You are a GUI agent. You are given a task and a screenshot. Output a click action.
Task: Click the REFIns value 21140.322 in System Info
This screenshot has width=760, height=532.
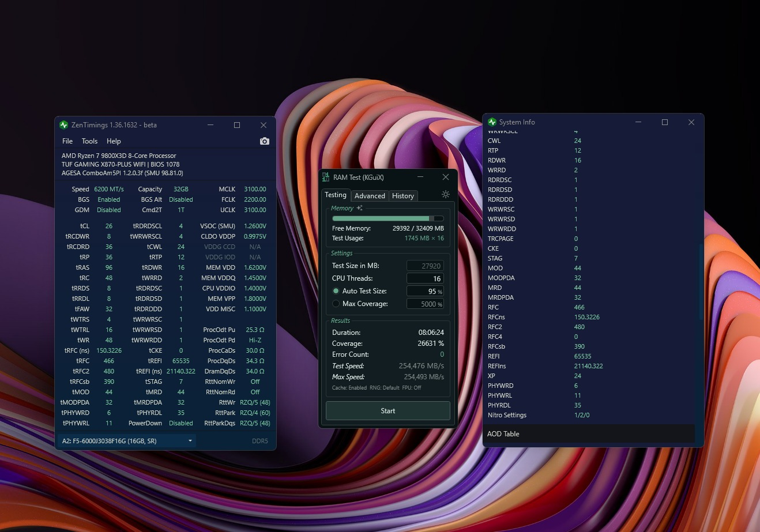point(589,366)
